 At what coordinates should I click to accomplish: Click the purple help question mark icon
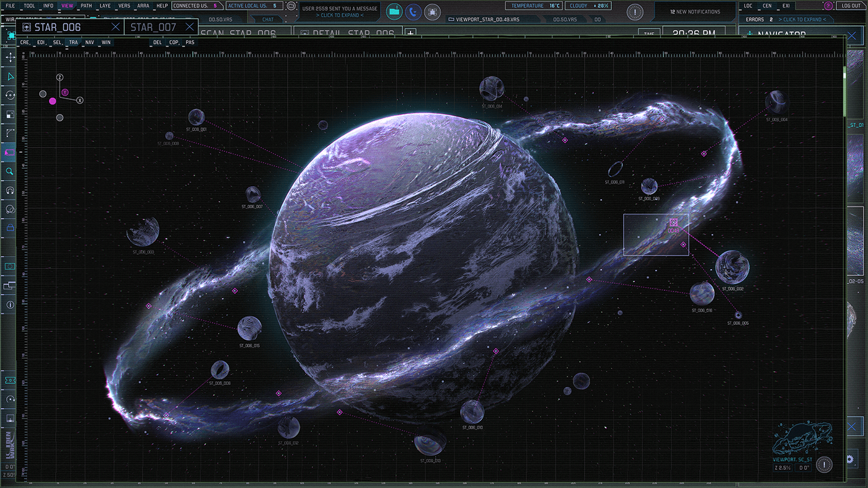coord(828,6)
